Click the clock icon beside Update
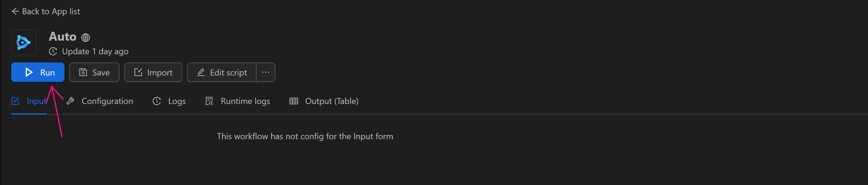Viewport: 868px width, 185px height. pyautogui.click(x=53, y=52)
